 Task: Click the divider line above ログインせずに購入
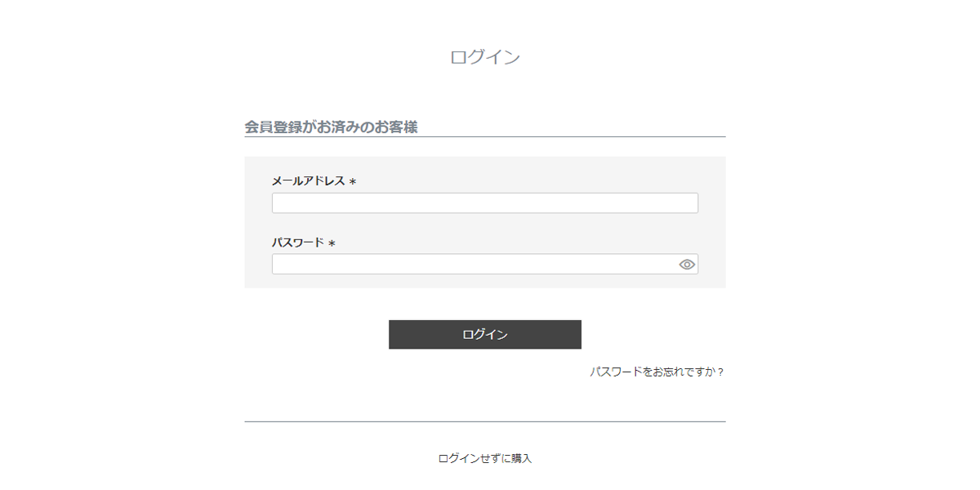pyautogui.click(x=485, y=421)
